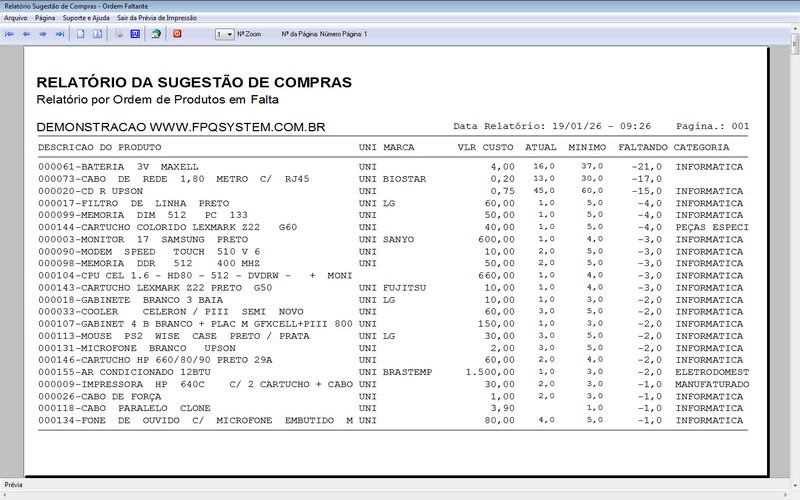Click 000146-CARTUCHO HP 660/80/90 text
The height and width of the screenshot is (500, 800).
pyautogui.click(x=155, y=360)
